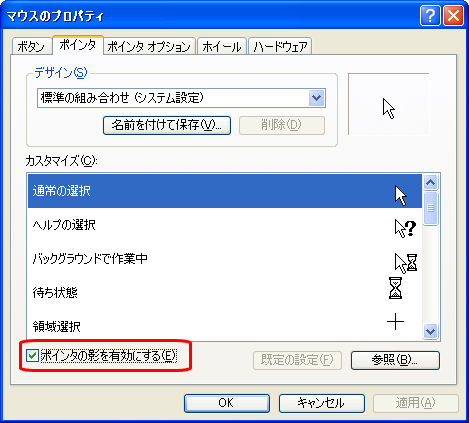Open the デザイン scheme dropdown arrow

316,98
